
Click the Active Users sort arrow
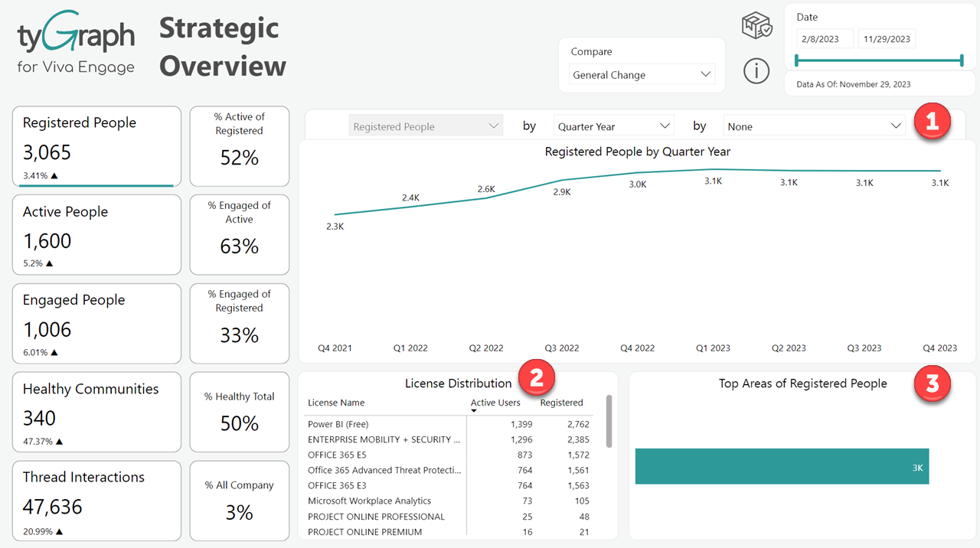[x=474, y=412]
